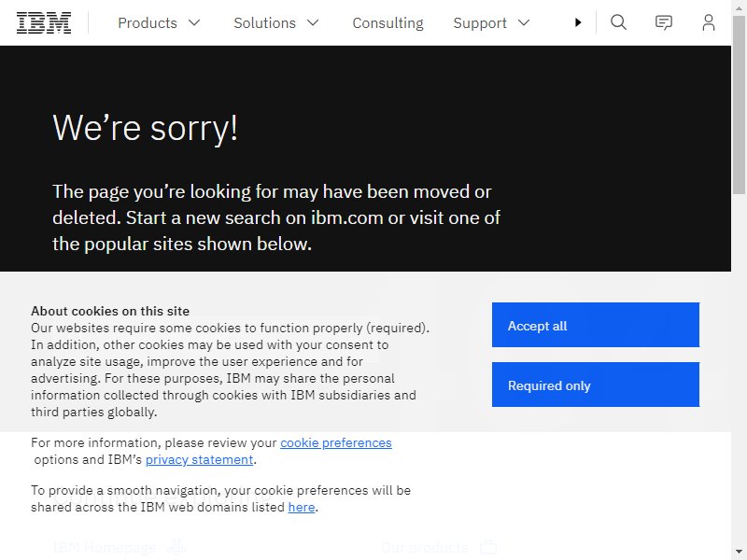Open the search magnifier icon
The width and height of the screenshot is (747, 560).
tap(618, 22)
